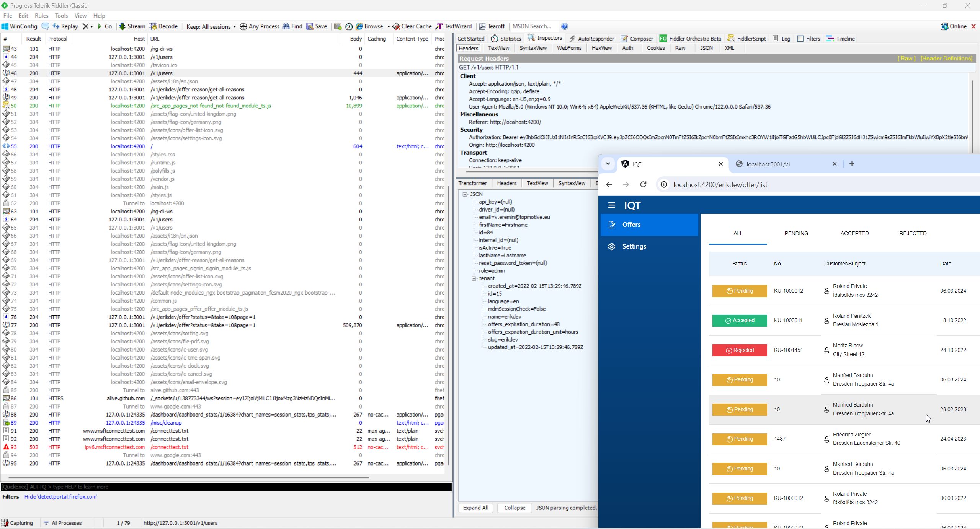Collapse the tenant JSON node

[x=474, y=278]
